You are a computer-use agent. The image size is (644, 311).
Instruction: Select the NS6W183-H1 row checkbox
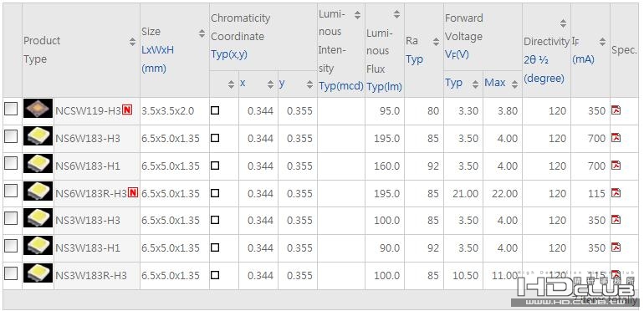11,163
